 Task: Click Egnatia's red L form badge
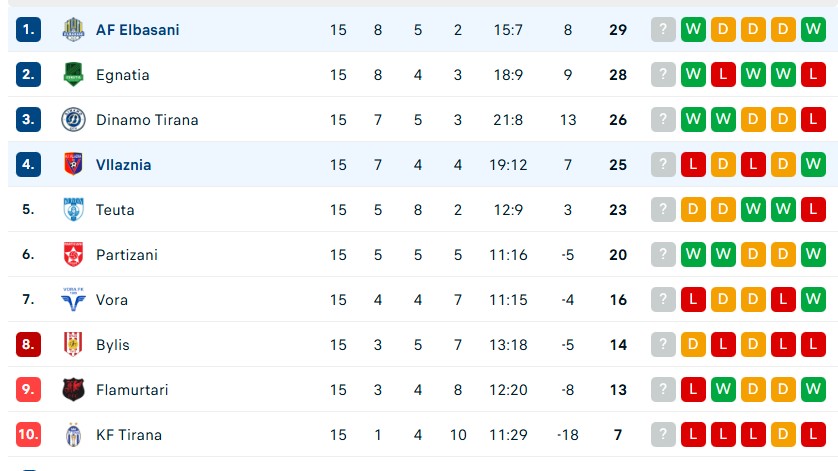[723, 75]
